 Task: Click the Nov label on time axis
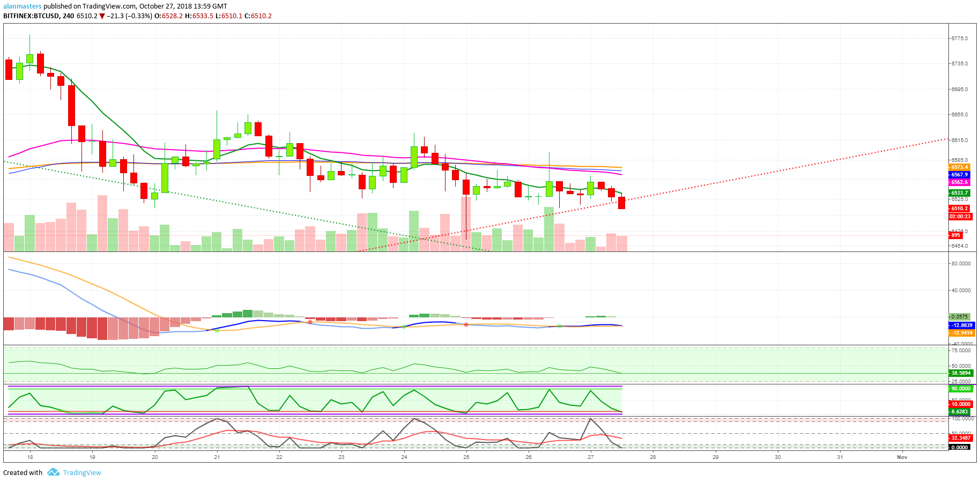902,457
